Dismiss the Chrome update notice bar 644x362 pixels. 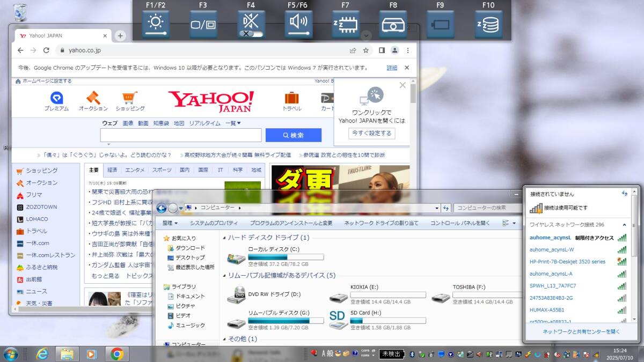point(407,68)
